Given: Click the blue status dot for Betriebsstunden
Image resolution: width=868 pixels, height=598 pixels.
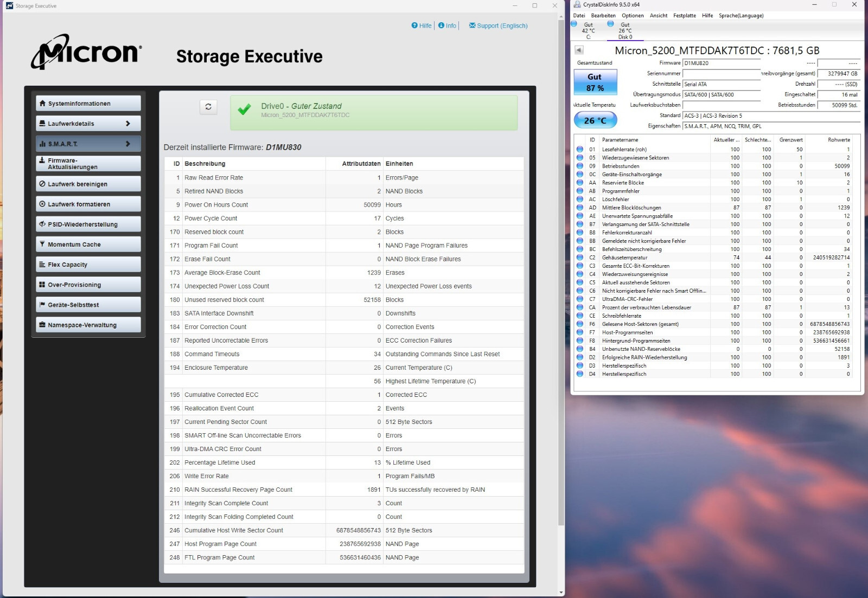Looking at the screenshot, I should click(x=580, y=166).
